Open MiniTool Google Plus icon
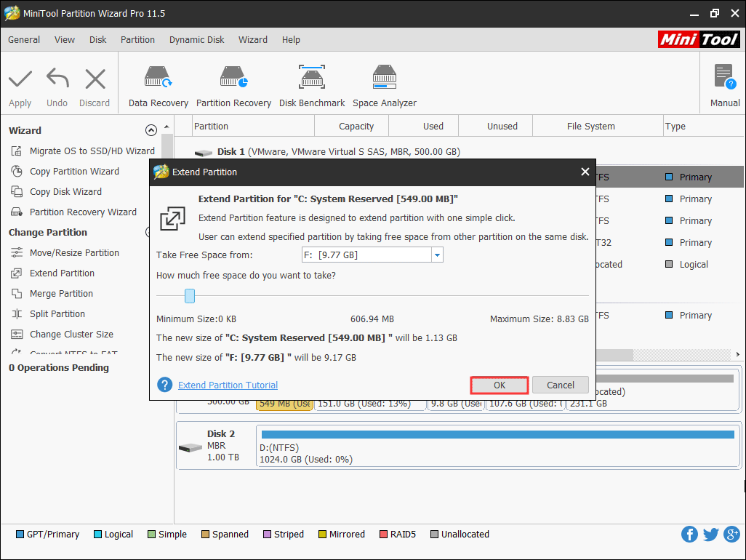746x560 pixels. (731, 535)
